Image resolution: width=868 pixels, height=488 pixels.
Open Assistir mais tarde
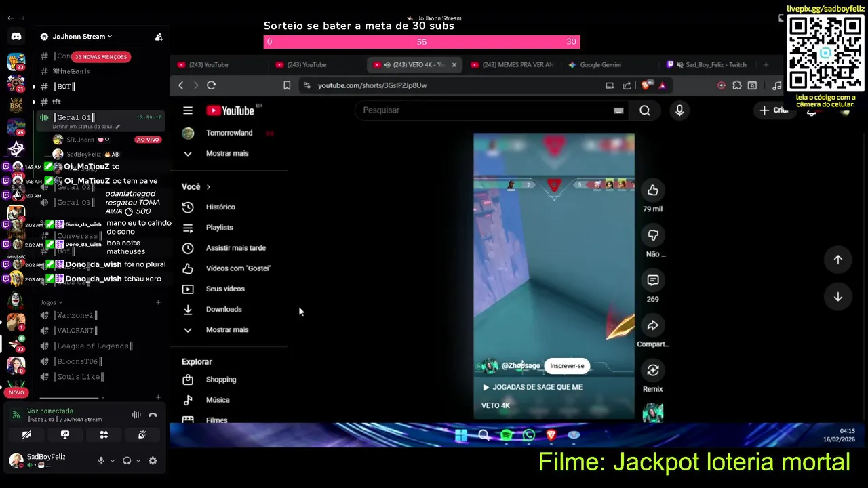tap(235, 248)
